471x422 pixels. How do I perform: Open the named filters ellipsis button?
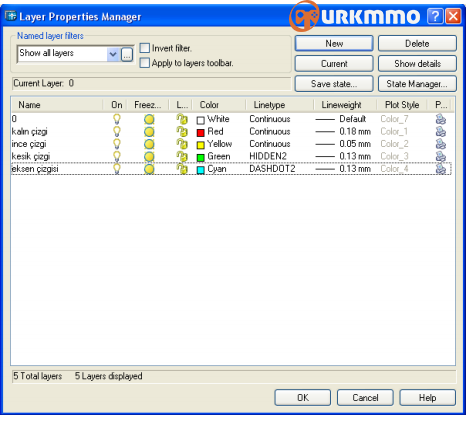tap(127, 54)
